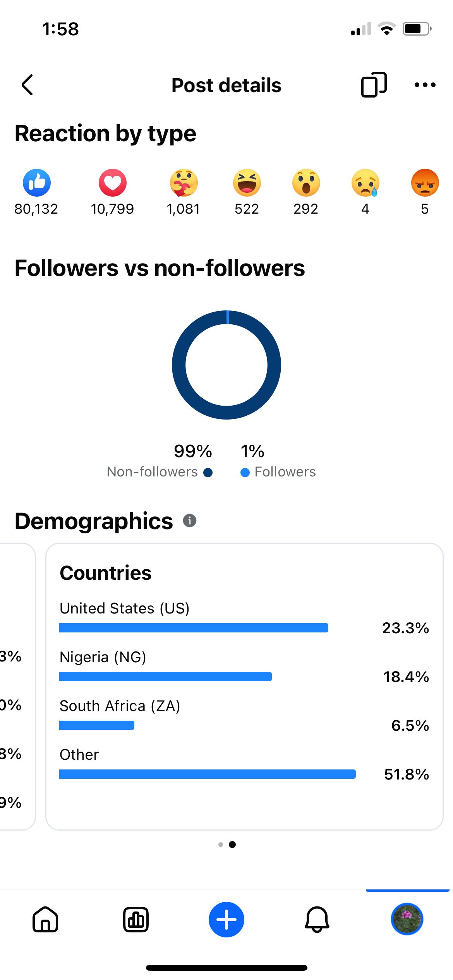Switch to first demographics page dot
The width and height of the screenshot is (453, 980).
point(221,845)
